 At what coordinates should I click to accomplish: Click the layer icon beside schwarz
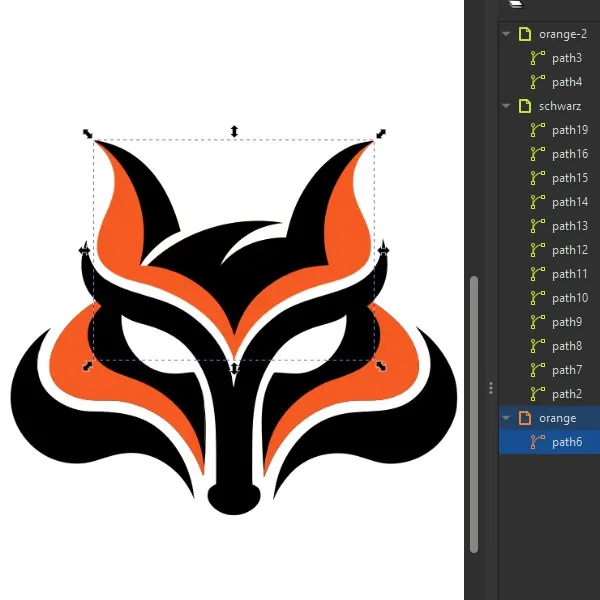[x=524, y=106]
